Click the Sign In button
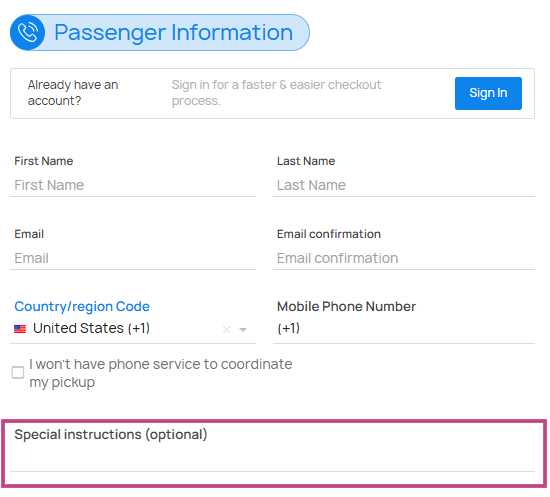This screenshot has height=497, width=550. (488, 93)
